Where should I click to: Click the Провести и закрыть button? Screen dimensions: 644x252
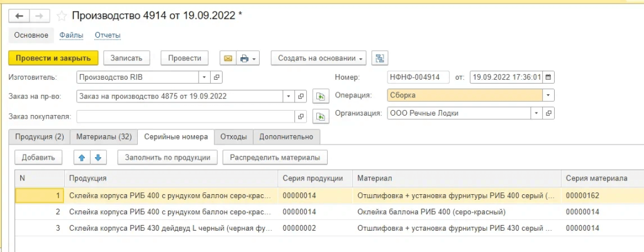click(x=53, y=58)
